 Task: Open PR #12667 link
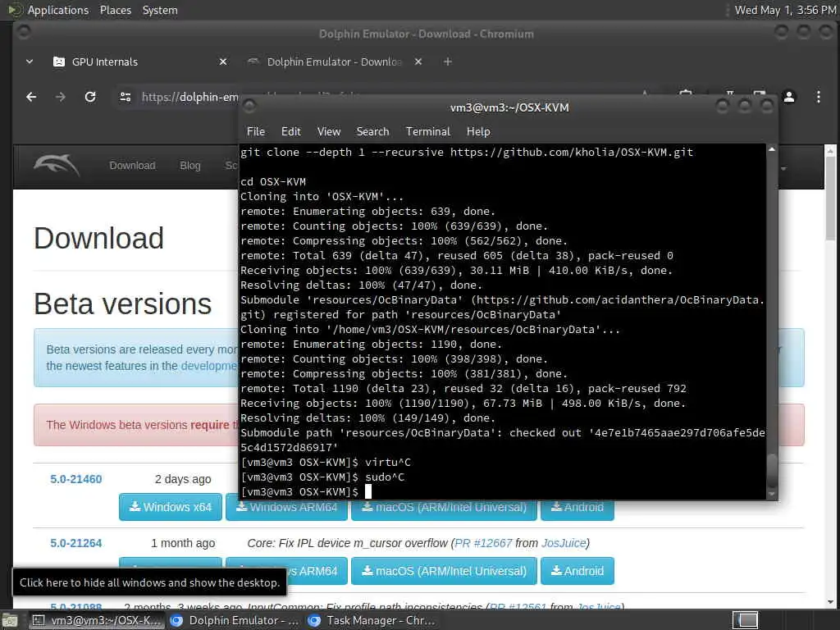click(x=483, y=543)
